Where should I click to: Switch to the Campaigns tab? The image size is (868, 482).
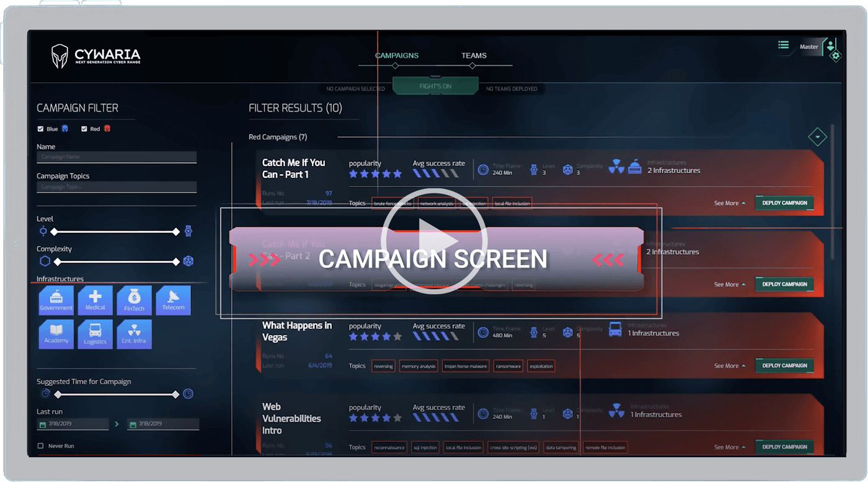pos(397,56)
